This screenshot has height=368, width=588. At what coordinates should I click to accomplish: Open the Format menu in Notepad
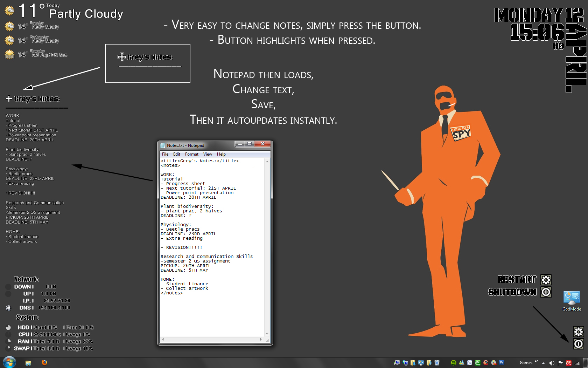pyautogui.click(x=191, y=154)
